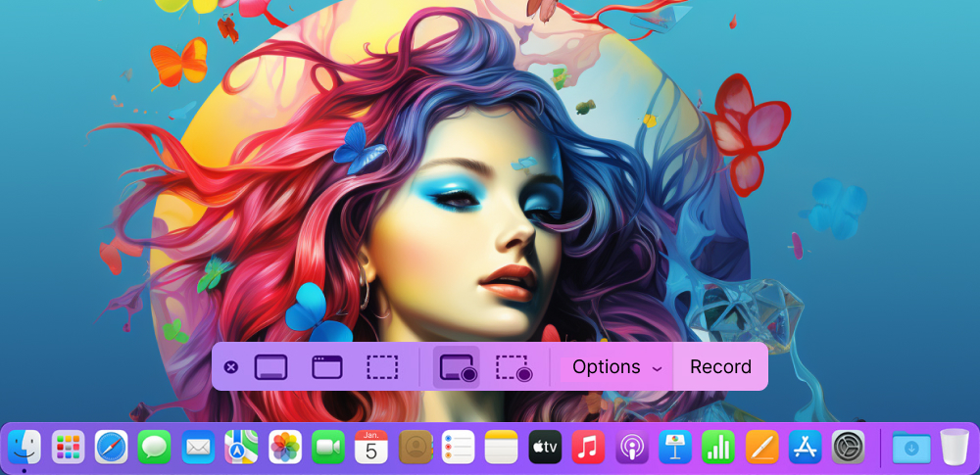The image size is (980, 475).
Task: Open the Photos app
Action: [x=285, y=447]
